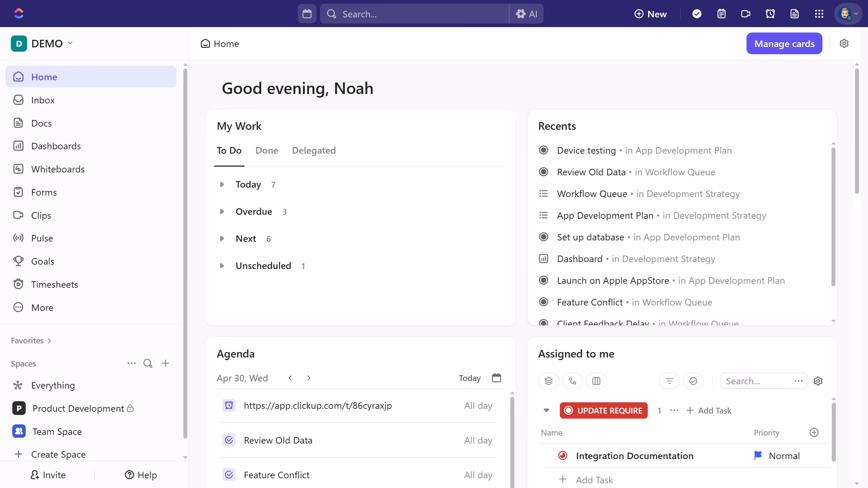The height and width of the screenshot is (488, 868).
Task: Open the Docs page icon in top bar
Action: [795, 14]
